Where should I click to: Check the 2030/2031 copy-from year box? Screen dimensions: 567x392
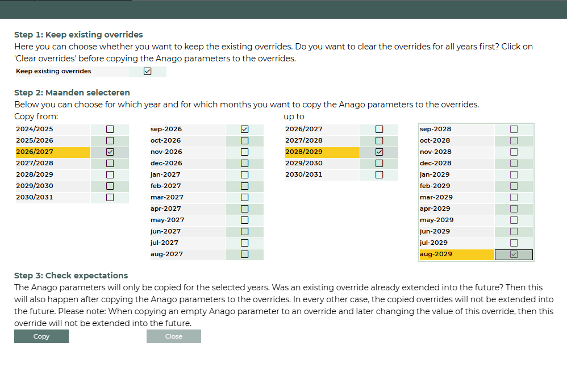110,197
